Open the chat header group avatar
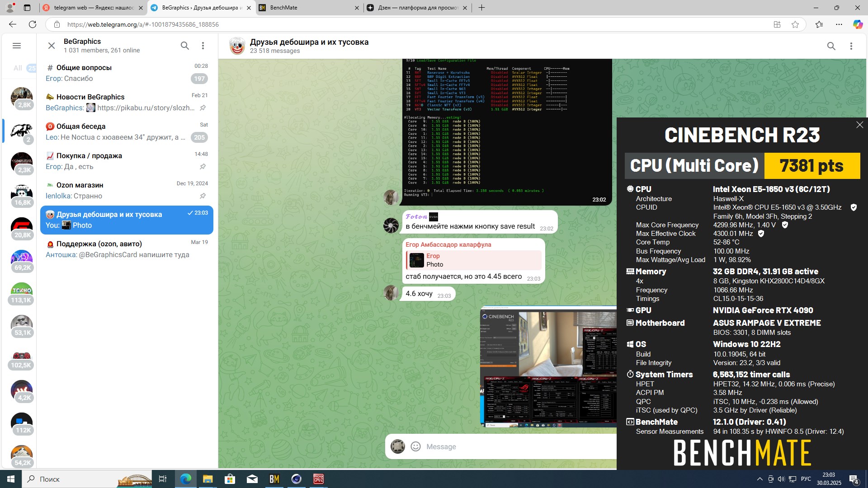Screen dimensions: 868x488 237,46
